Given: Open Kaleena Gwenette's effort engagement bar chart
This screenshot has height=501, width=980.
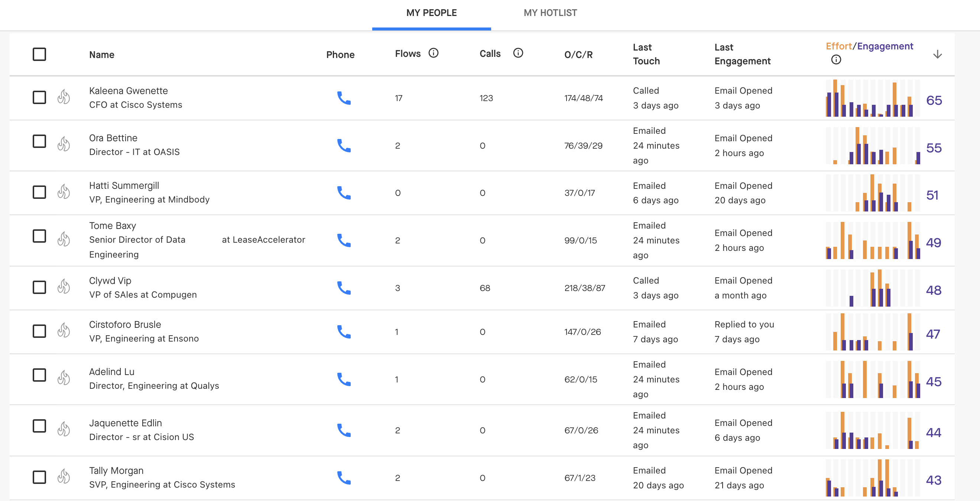Looking at the screenshot, I should [872, 98].
